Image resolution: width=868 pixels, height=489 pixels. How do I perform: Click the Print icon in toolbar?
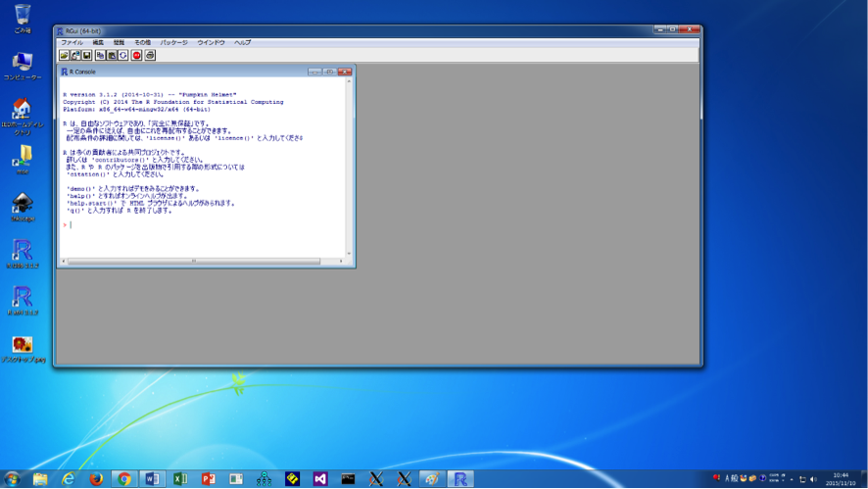(x=150, y=55)
